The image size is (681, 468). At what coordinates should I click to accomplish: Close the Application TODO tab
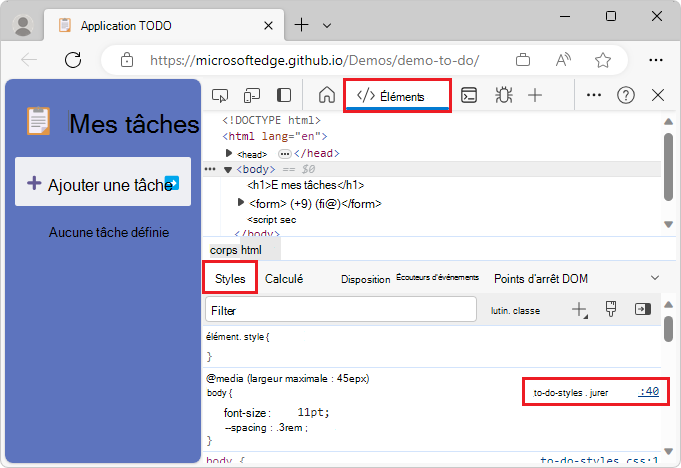[268, 26]
